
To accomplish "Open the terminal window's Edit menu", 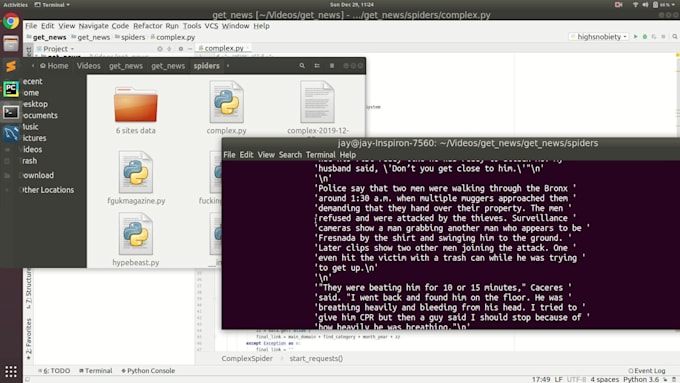I will click(246, 155).
